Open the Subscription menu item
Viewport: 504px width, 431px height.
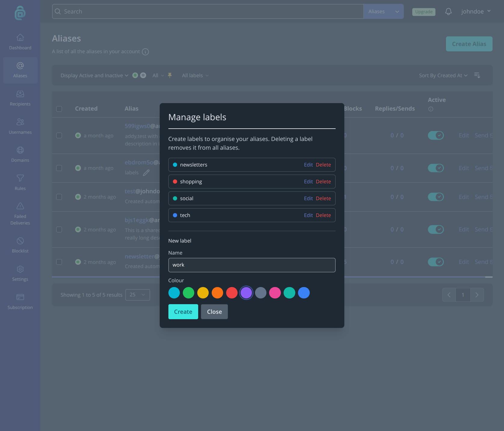(x=20, y=301)
